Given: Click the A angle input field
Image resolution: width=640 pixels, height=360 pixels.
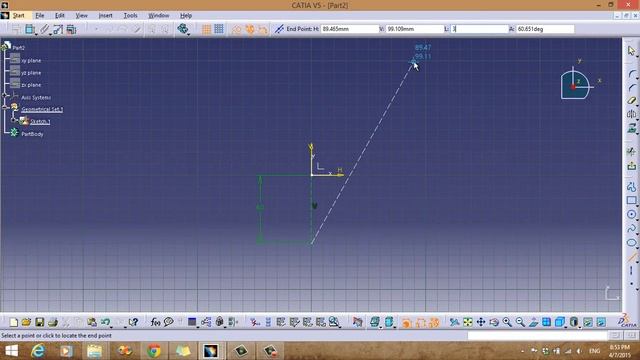Looking at the screenshot, I should (x=545, y=29).
